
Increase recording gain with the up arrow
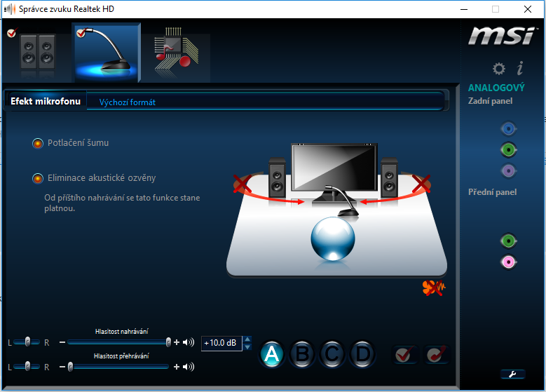click(247, 339)
